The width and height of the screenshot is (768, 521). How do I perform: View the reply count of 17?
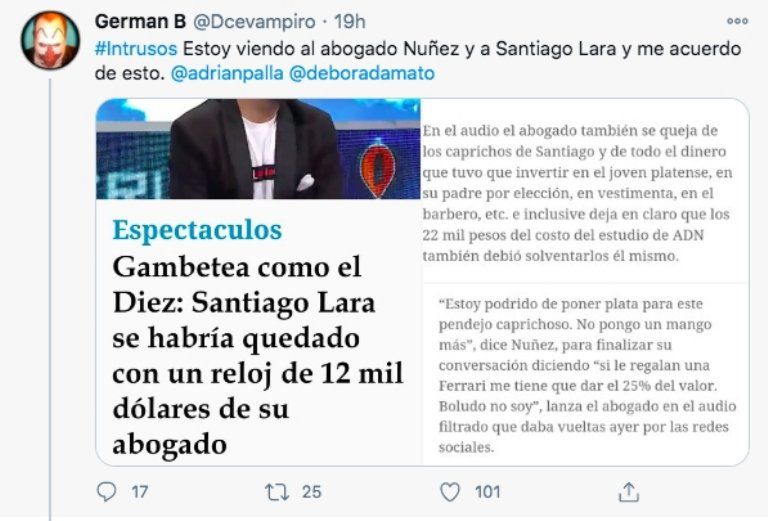coord(140,492)
